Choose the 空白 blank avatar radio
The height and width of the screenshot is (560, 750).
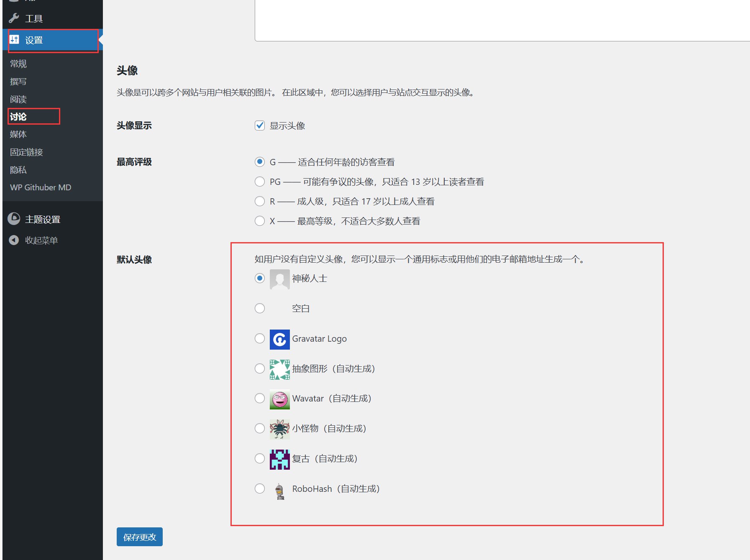pyautogui.click(x=260, y=308)
